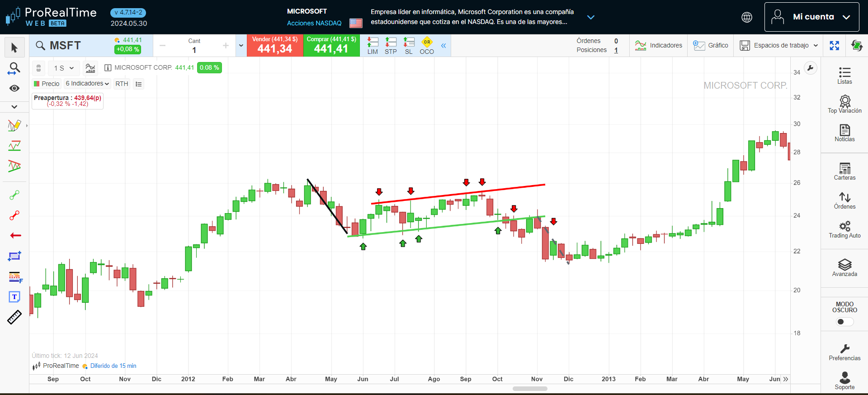Expand the 6 Indicadores dropdown
Image resolution: width=868 pixels, height=395 pixels.
coord(87,84)
